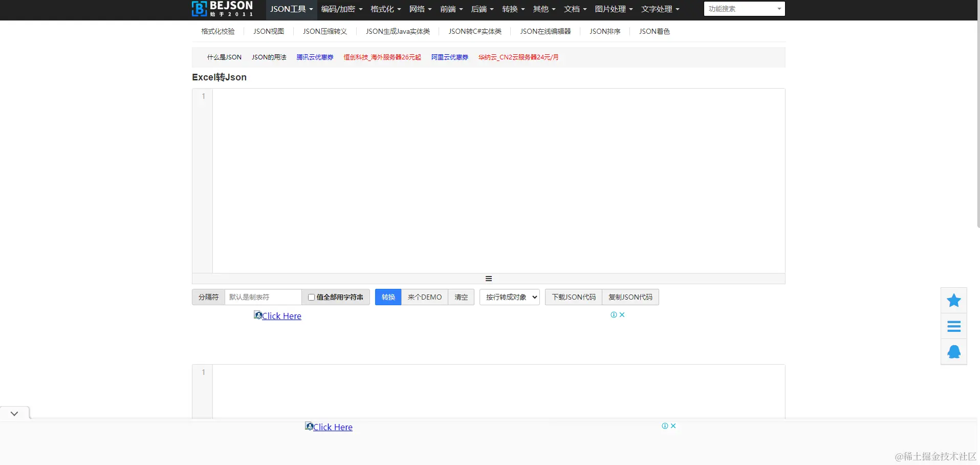Expand the 格式化 menu
The image size is (980, 465).
click(x=386, y=9)
